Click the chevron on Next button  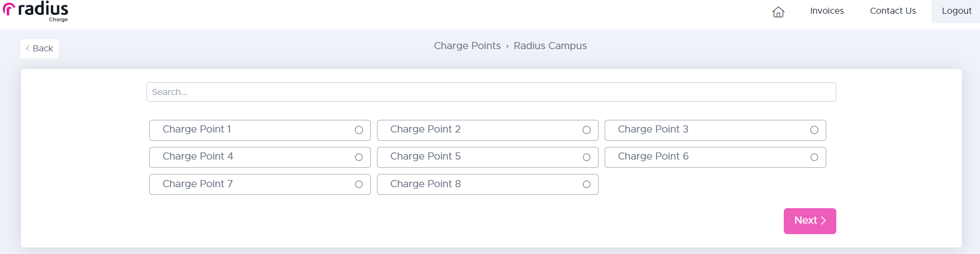[x=823, y=220]
